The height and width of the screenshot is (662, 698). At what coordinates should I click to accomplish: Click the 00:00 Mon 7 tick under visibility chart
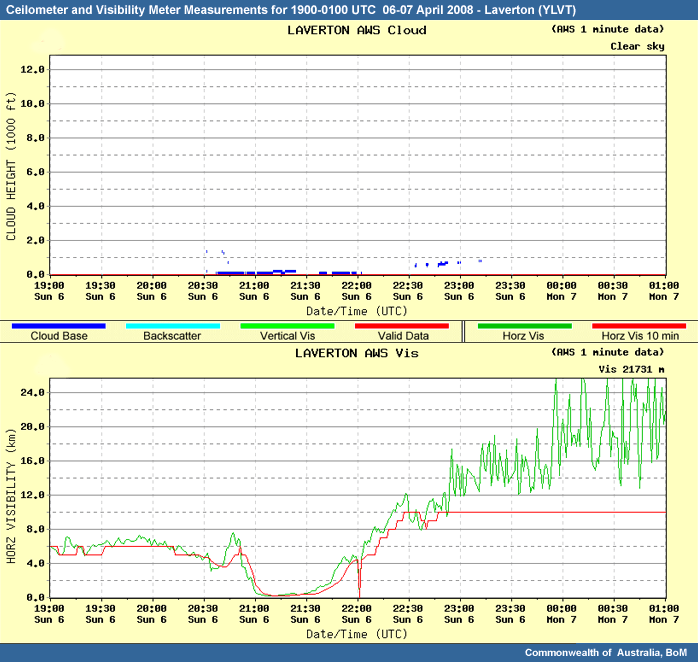point(561,614)
